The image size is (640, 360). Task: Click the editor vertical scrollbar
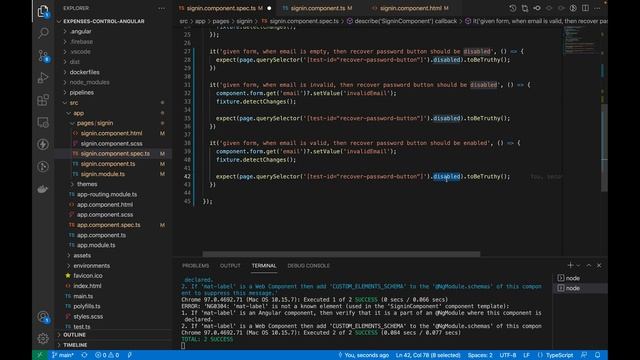point(604,147)
